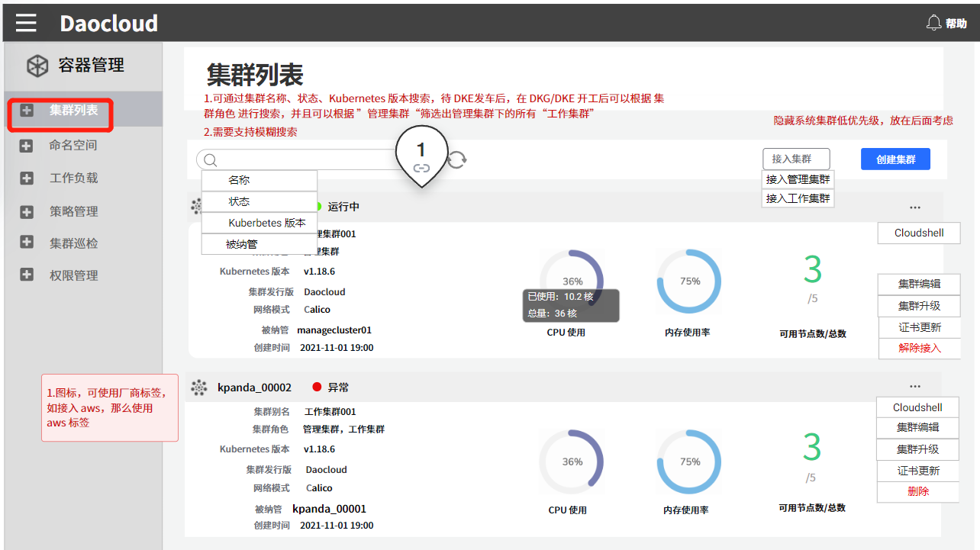Choose 集群升级 for kpanda_00002
The image size is (980, 550).
[x=917, y=449]
